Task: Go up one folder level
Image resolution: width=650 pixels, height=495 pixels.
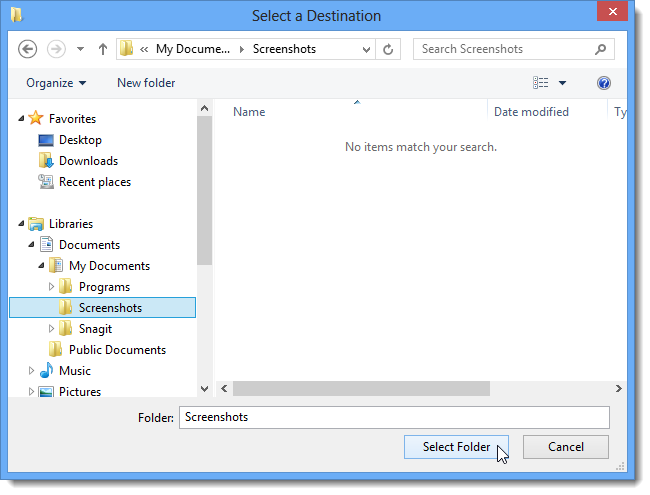Action: click(103, 49)
